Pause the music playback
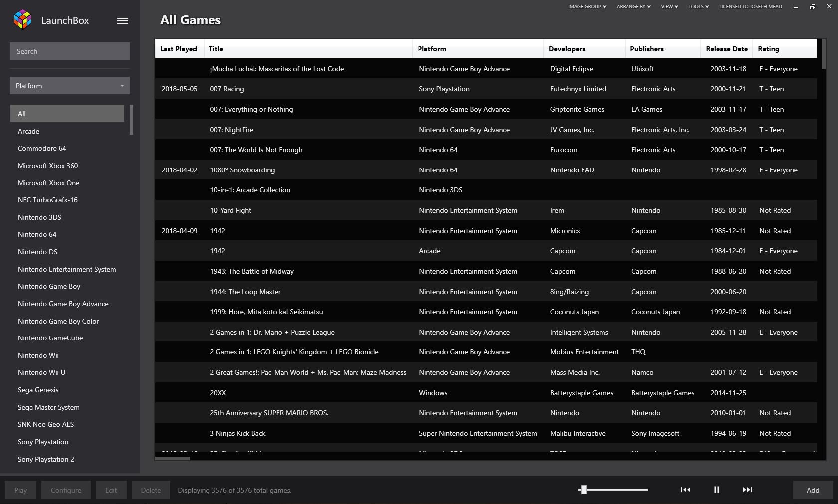The image size is (838, 504). [717, 490]
